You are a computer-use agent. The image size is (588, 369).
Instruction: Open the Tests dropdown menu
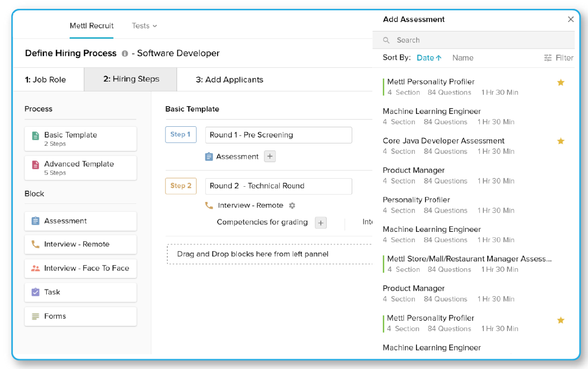coord(144,26)
